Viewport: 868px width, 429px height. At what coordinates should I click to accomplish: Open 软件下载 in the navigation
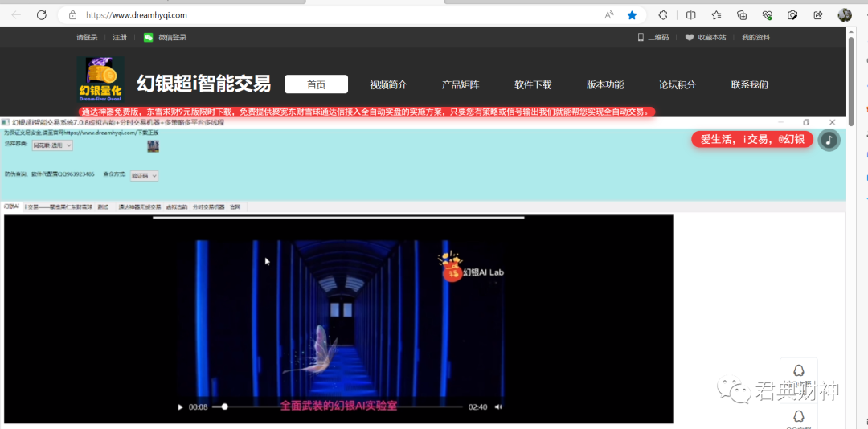[x=533, y=84]
